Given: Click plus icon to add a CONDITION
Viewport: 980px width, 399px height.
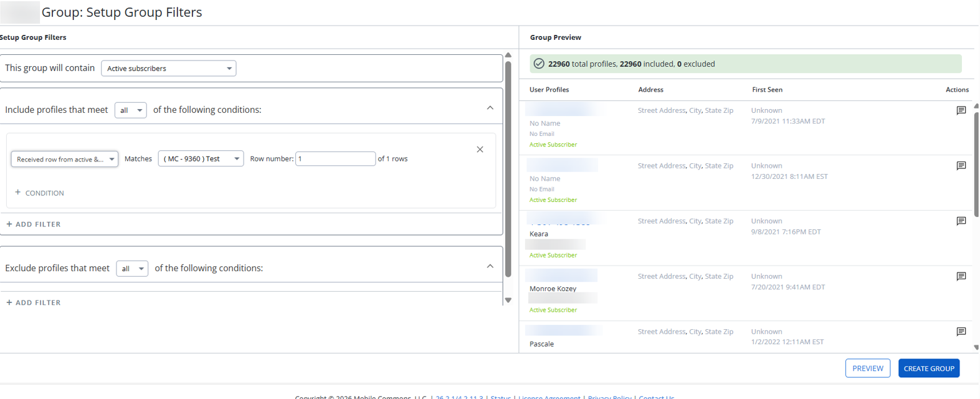Looking at the screenshot, I should [17, 193].
